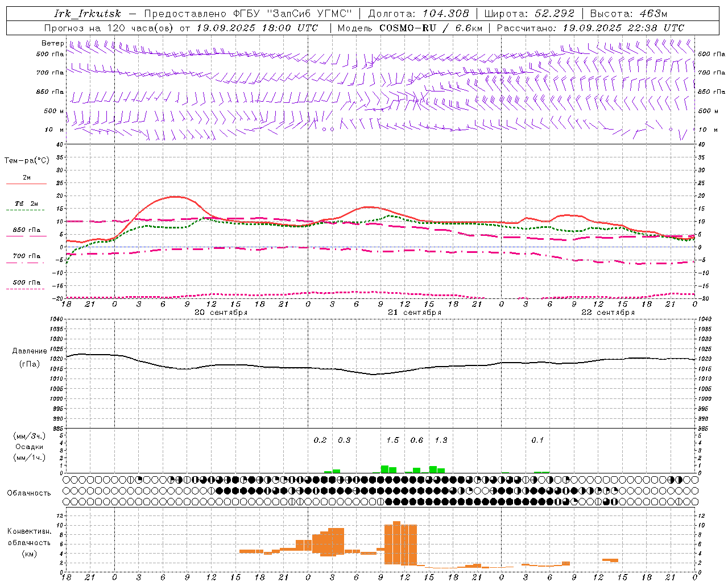
Task: Click the Давление pressure panel label
Action: point(30,351)
